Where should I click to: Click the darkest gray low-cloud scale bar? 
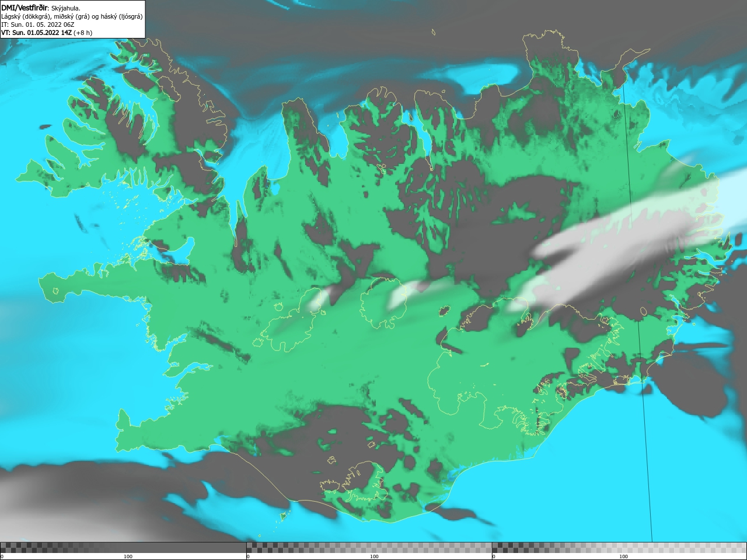click(x=123, y=548)
